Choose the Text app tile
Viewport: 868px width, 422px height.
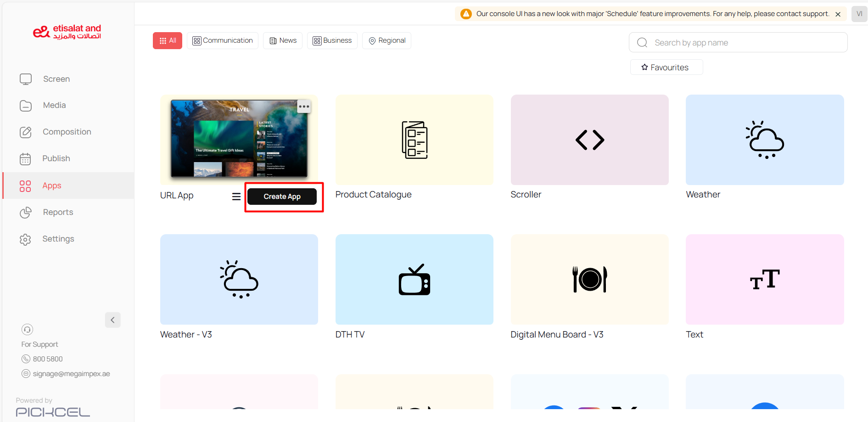pos(764,280)
